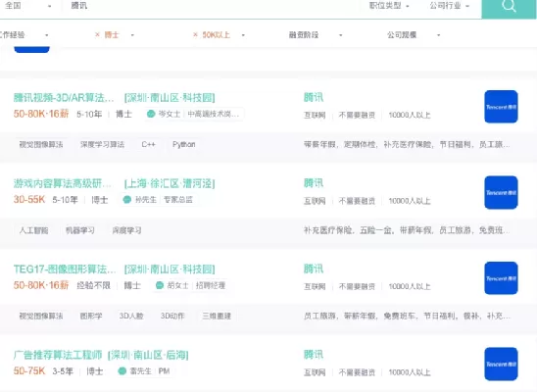Open the 职位类型 dropdown
Screen dimensions: 537x392
tap(389, 6)
